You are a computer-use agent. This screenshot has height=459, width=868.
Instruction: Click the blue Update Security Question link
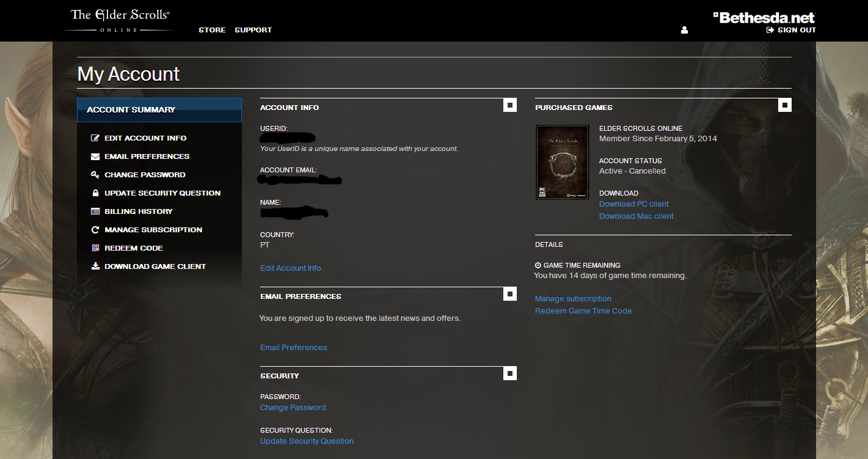click(307, 441)
